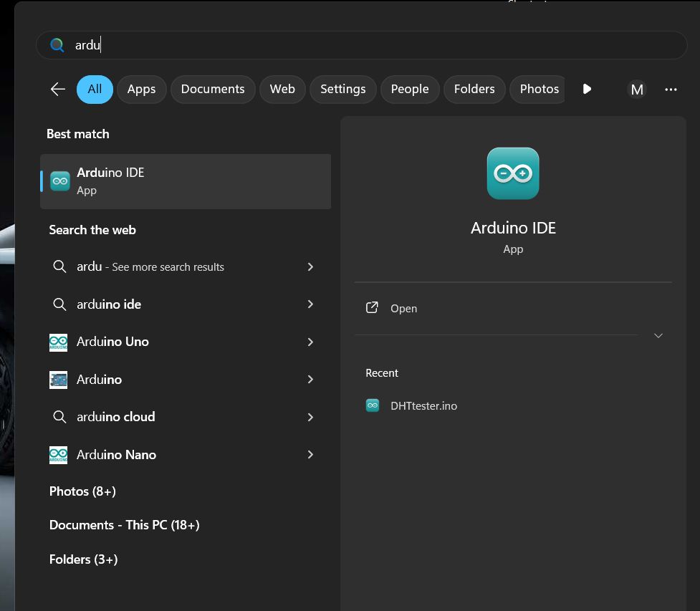
Task: Click the search magnifier icon in search box
Action: 57,44
